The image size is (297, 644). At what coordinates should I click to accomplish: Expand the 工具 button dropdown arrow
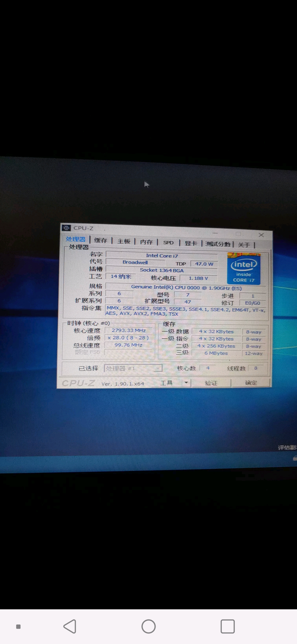186,382
